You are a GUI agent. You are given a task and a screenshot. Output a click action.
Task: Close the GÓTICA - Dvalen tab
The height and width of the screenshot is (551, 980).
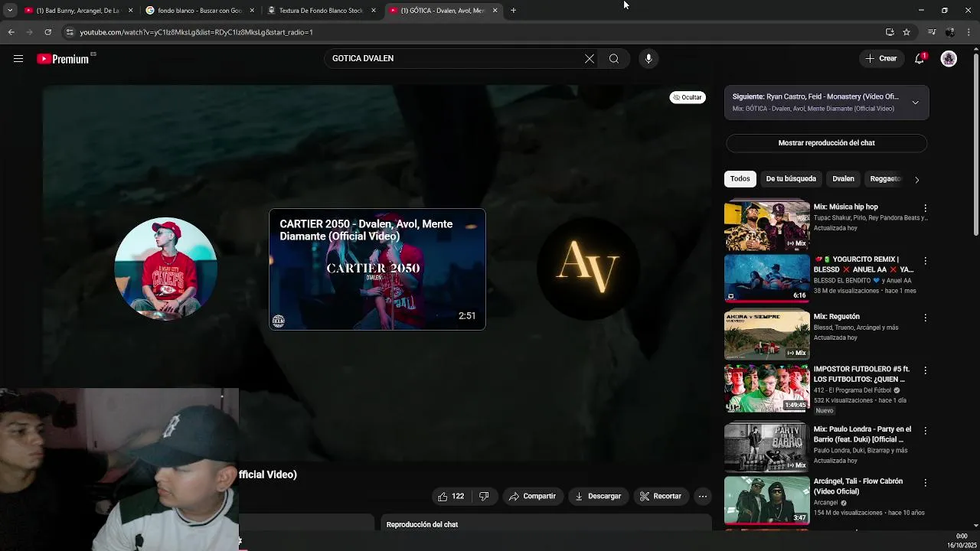(495, 11)
